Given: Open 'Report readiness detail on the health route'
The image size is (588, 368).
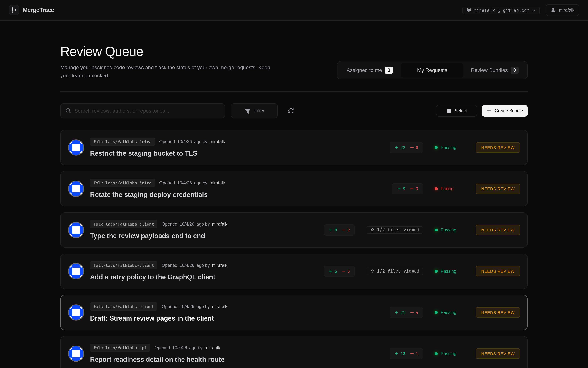Looking at the screenshot, I should pos(157,360).
